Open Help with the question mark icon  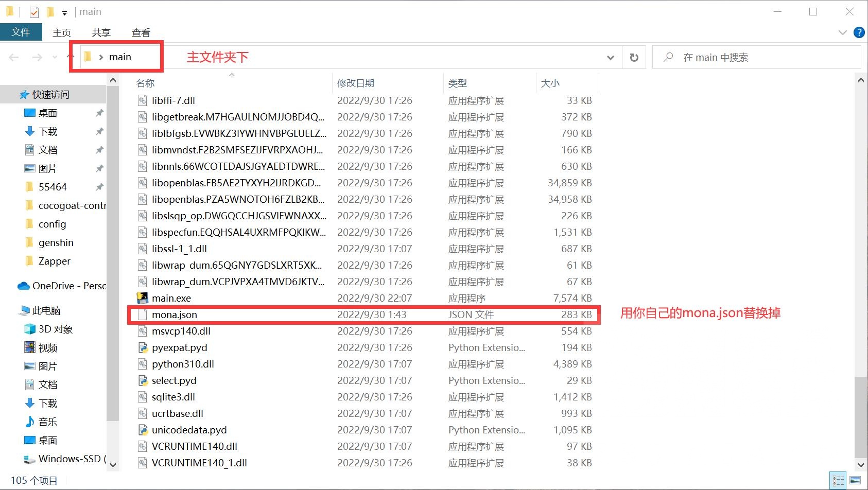point(859,32)
